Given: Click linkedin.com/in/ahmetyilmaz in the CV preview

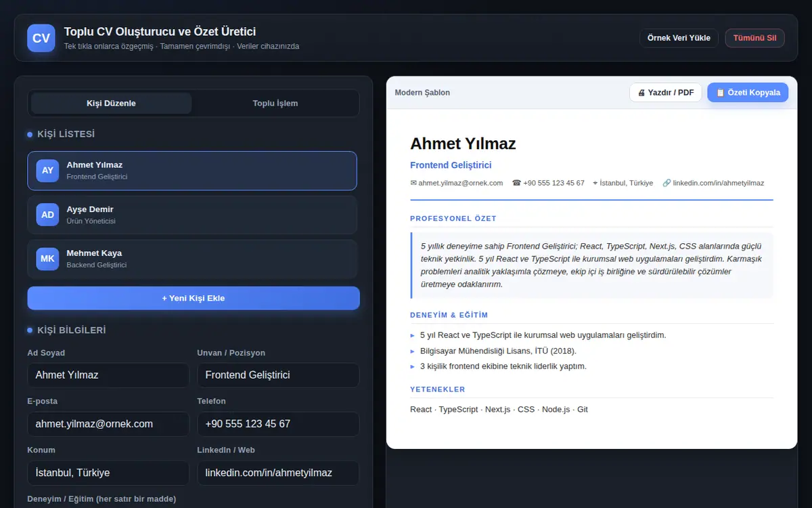Looking at the screenshot, I should pyautogui.click(x=718, y=183).
